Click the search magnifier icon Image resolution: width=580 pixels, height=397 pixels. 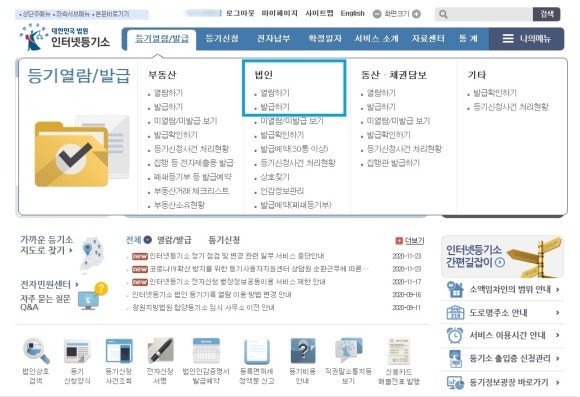(x=443, y=14)
